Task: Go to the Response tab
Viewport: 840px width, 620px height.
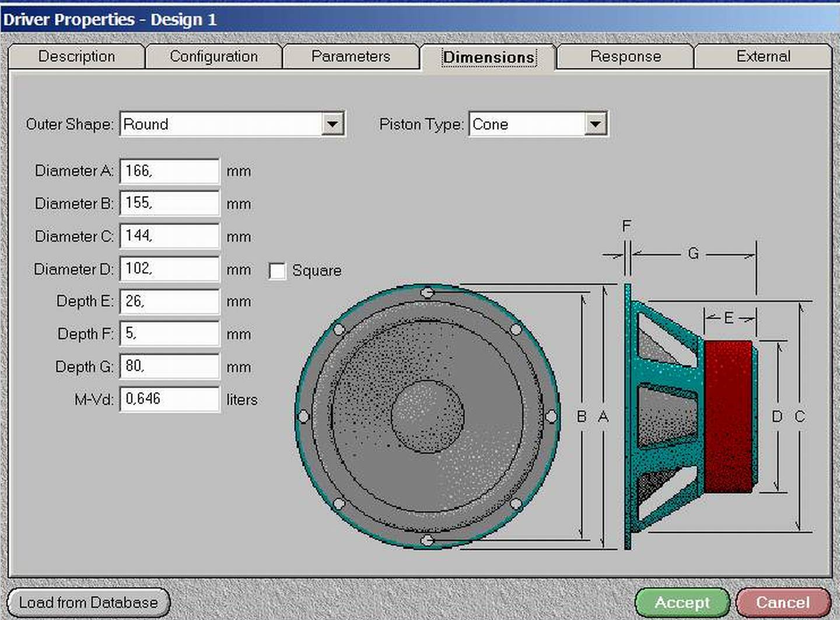Action: click(x=625, y=57)
